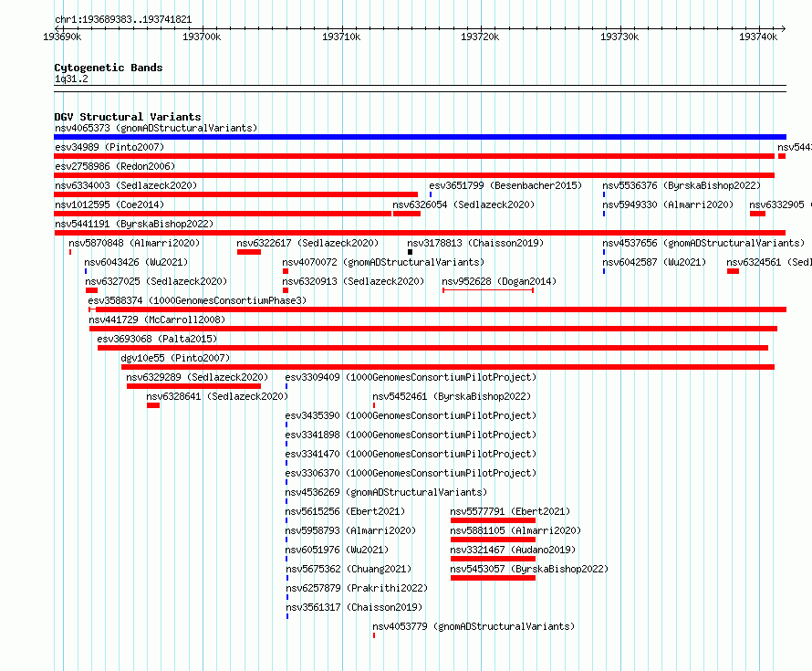Click the nsv952628 (Dogan2014) label
Viewport: 812px width, 671px height.
499,281
